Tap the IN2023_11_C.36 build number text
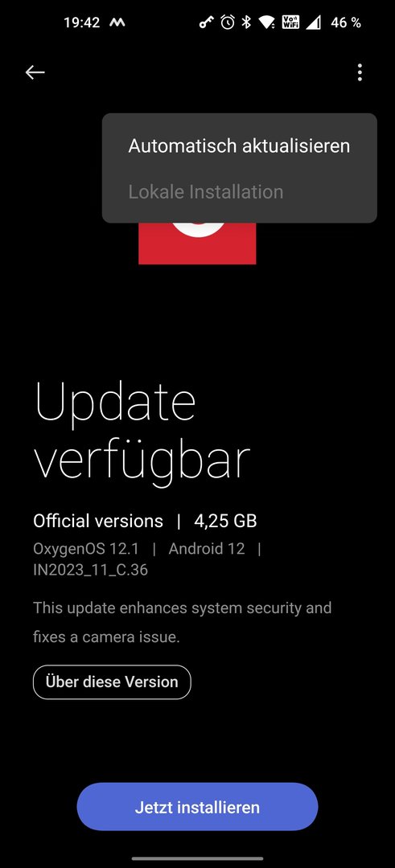Viewport: 395px width, 868px height. click(90, 570)
